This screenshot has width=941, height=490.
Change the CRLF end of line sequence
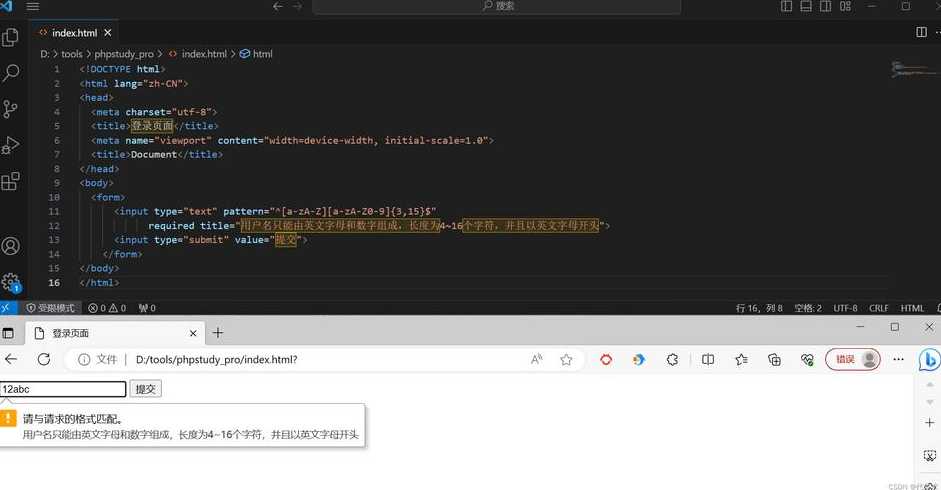coord(879,308)
